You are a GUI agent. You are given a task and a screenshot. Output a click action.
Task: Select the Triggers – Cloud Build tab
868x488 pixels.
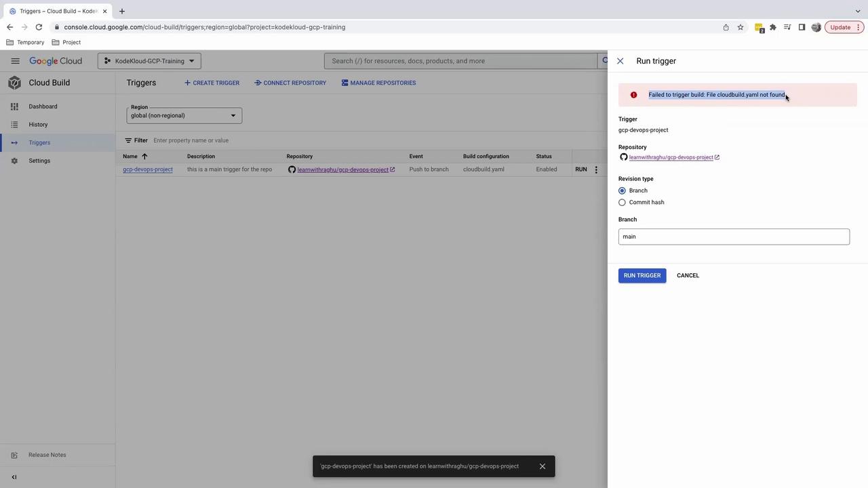(x=58, y=11)
